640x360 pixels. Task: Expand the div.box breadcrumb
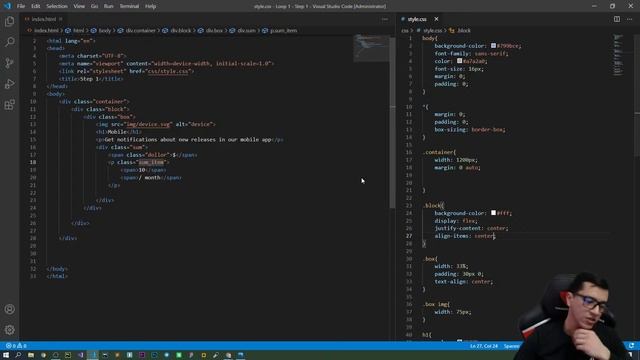[x=214, y=30]
